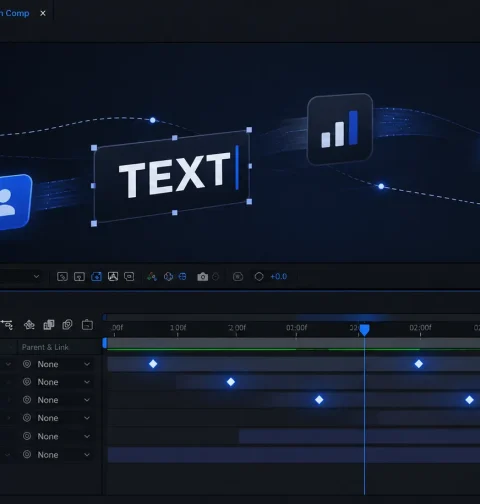The image size is (480, 504).
Task: Click the 2:00f mark on time ruler
Action: pos(237,328)
